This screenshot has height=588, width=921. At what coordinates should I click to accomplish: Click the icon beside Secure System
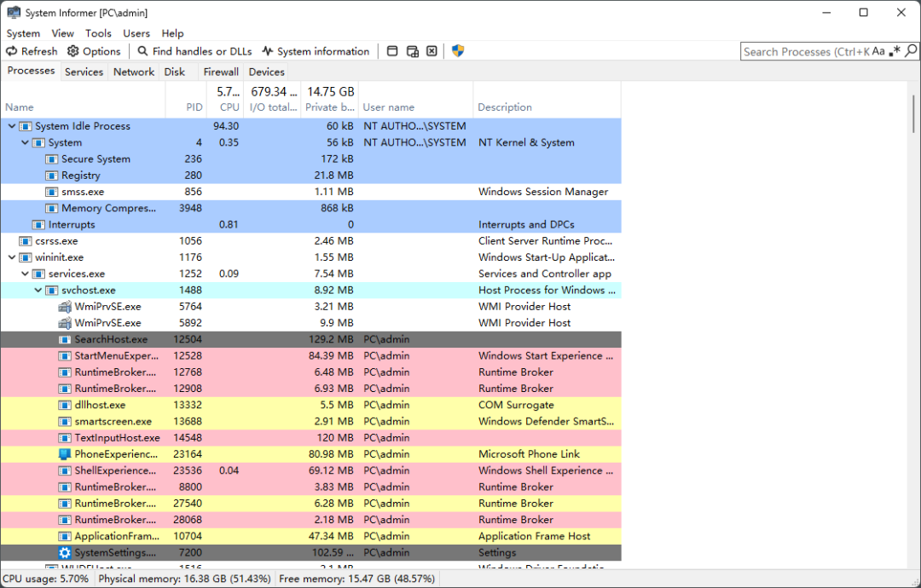(52, 159)
